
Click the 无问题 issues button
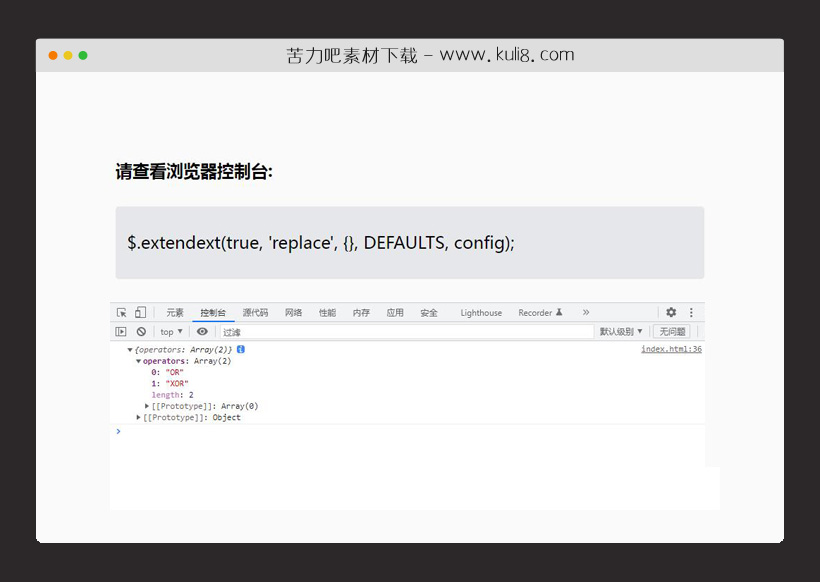coord(671,332)
